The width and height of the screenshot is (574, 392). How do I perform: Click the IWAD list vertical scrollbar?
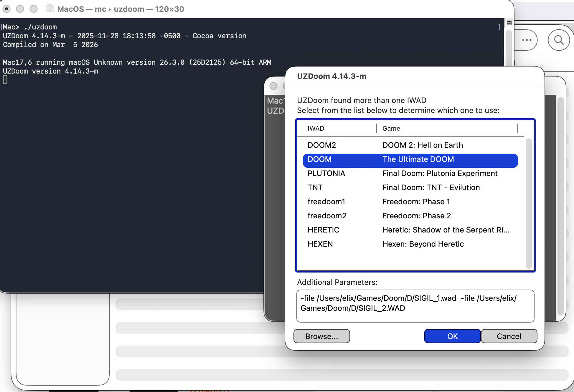529,203
